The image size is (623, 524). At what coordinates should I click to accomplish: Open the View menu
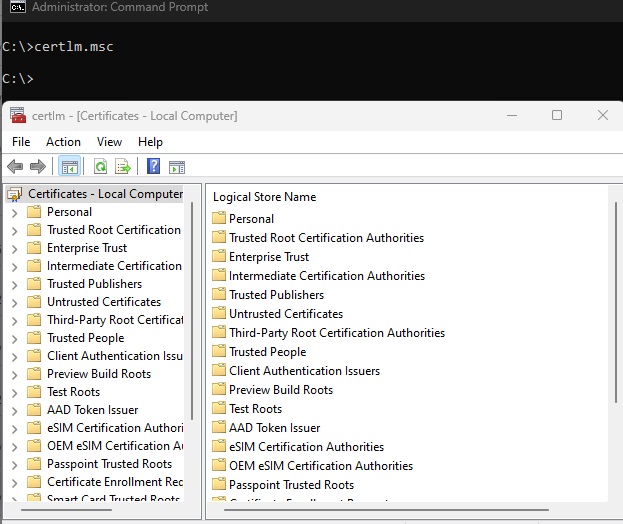pyautogui.click(x=109, y=142)
